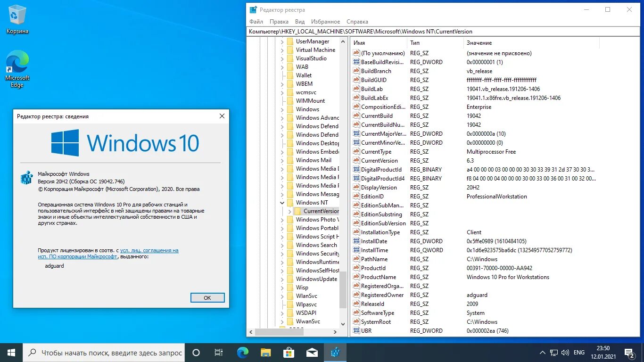Viewport: 644px width, 362px height.
Task: Collapse the Windows NT key
Action: [282, 203]
